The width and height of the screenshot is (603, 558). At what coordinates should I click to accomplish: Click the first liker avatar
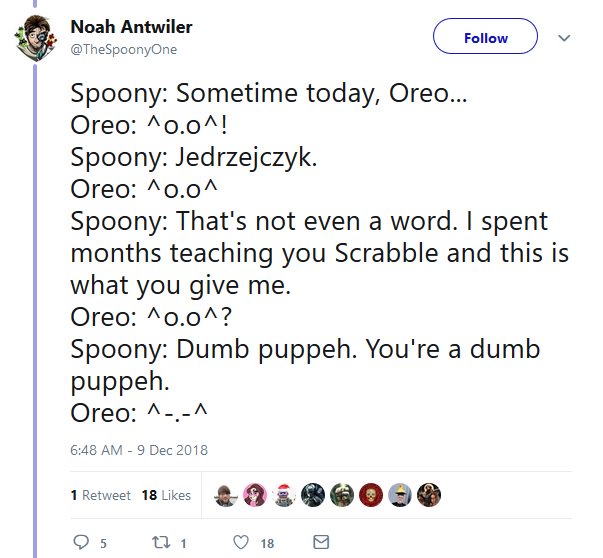[227, 495]
